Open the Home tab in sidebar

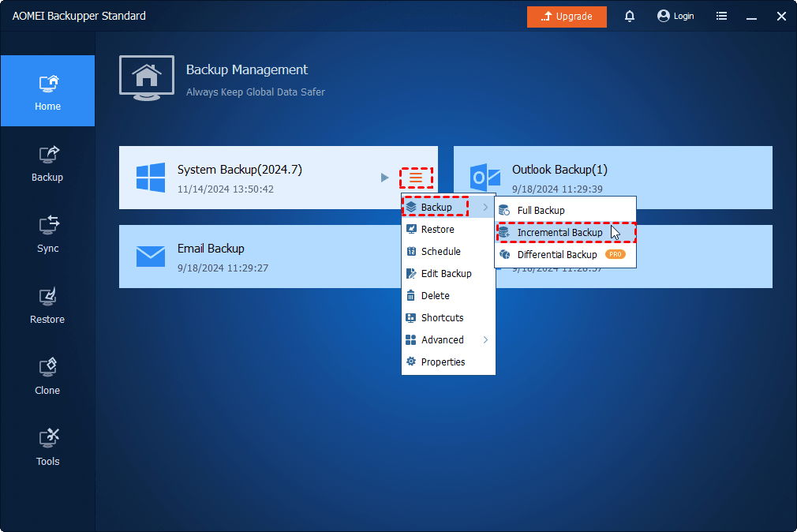(48, 91)
